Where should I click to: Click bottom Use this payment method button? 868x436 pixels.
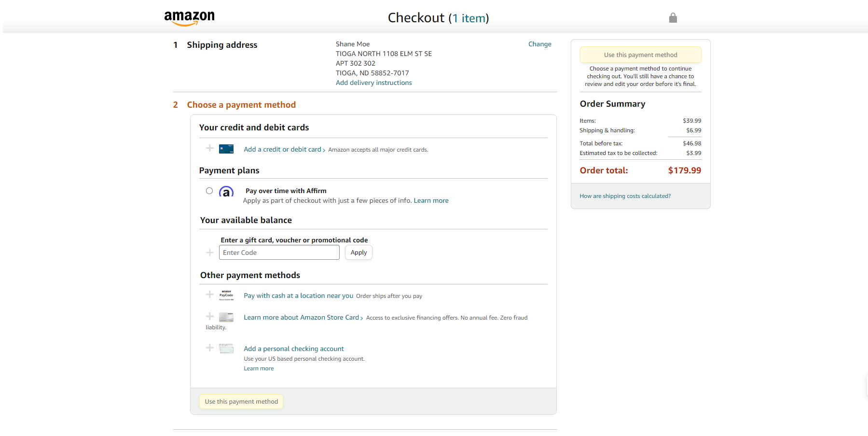coord(241,402)
